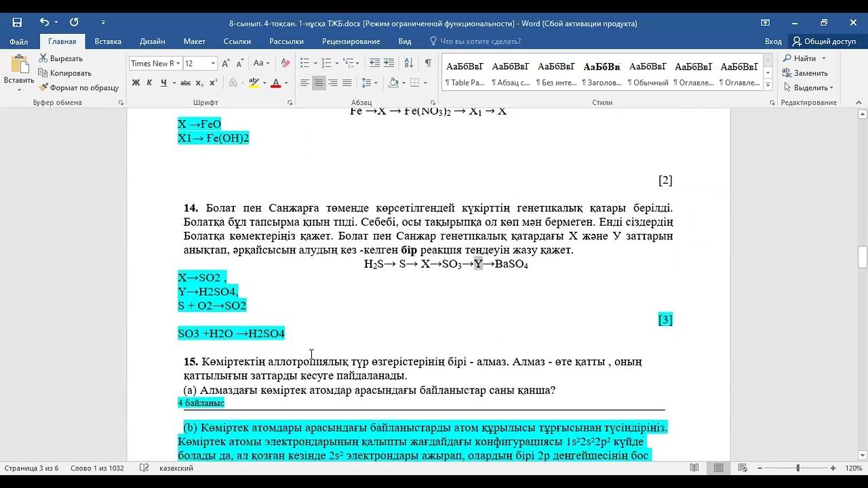
Task: Apply red font color
Action: click(x=275, y=83)
